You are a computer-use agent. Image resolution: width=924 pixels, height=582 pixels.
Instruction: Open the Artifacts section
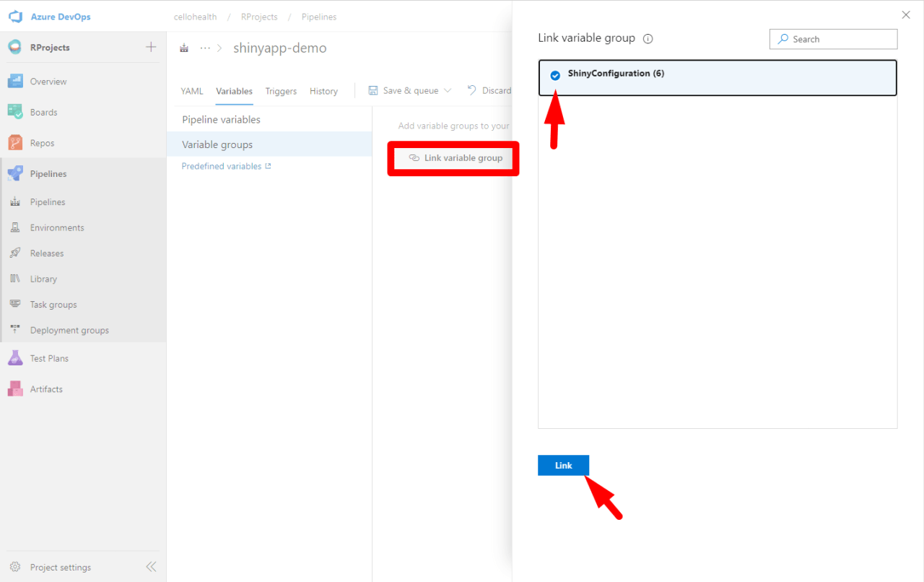click(47, 388)
